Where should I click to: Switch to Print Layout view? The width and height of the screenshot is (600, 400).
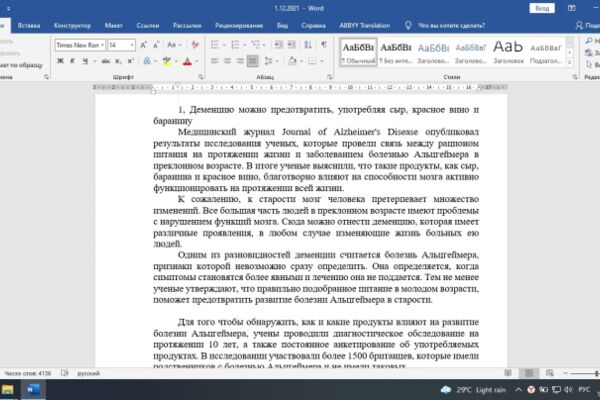coord(529,373)
